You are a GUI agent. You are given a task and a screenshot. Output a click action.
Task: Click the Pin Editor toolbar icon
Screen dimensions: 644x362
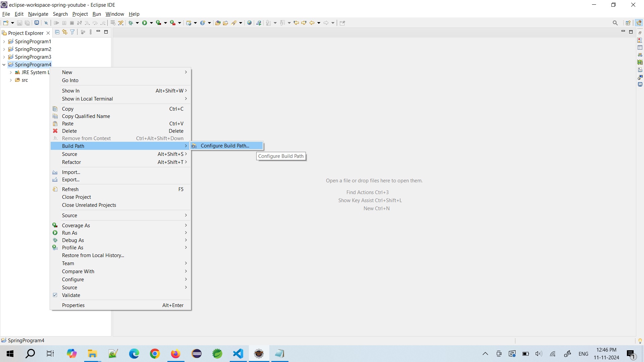(342, 23)
